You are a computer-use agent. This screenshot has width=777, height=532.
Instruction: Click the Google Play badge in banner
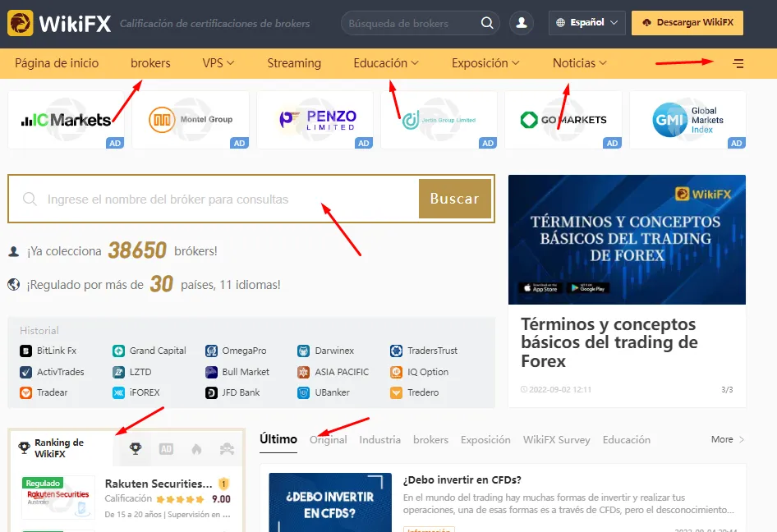click(588, 288)
